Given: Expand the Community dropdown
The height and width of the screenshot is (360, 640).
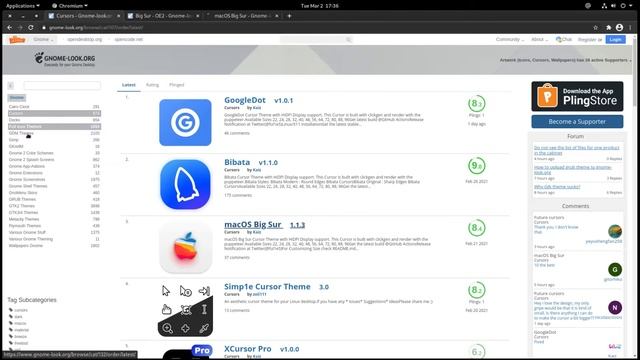Looking at the screenshot, I should (510, 40).
